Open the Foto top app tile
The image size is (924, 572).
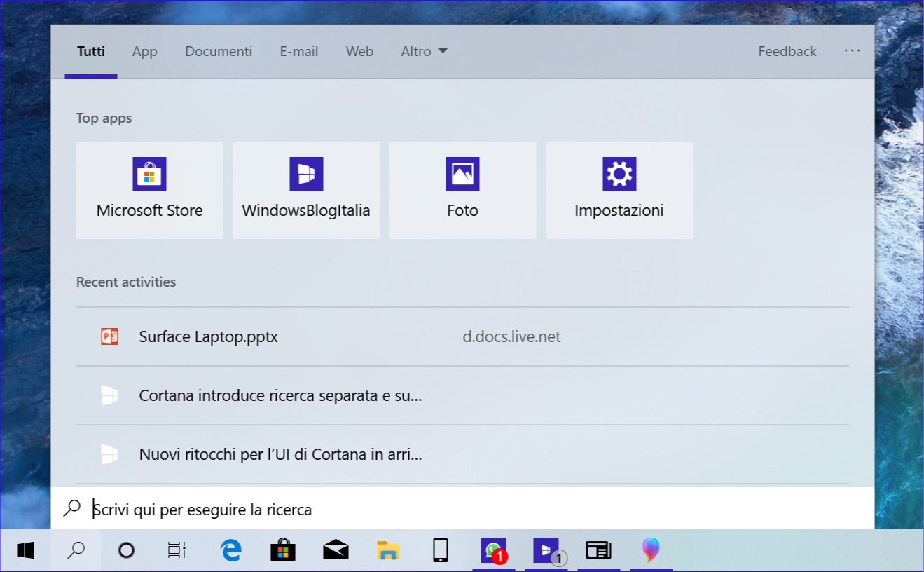click(x=462, y=191)
